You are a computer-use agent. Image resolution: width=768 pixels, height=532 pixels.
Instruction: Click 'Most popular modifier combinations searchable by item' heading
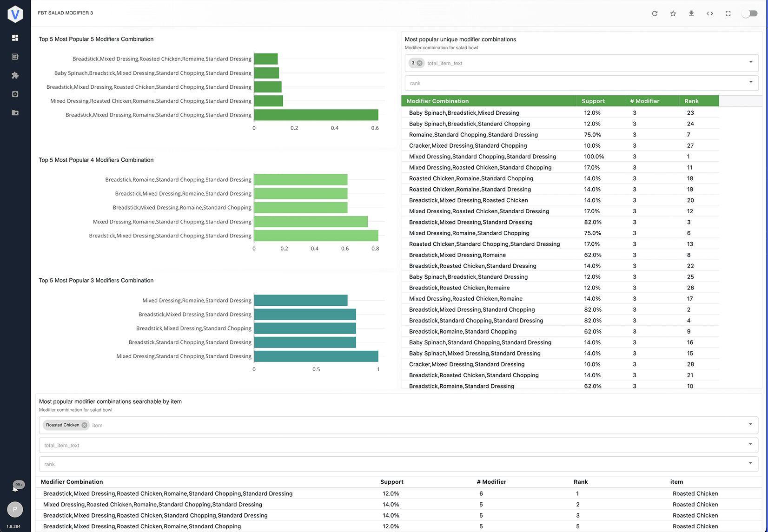coord(110,401)
